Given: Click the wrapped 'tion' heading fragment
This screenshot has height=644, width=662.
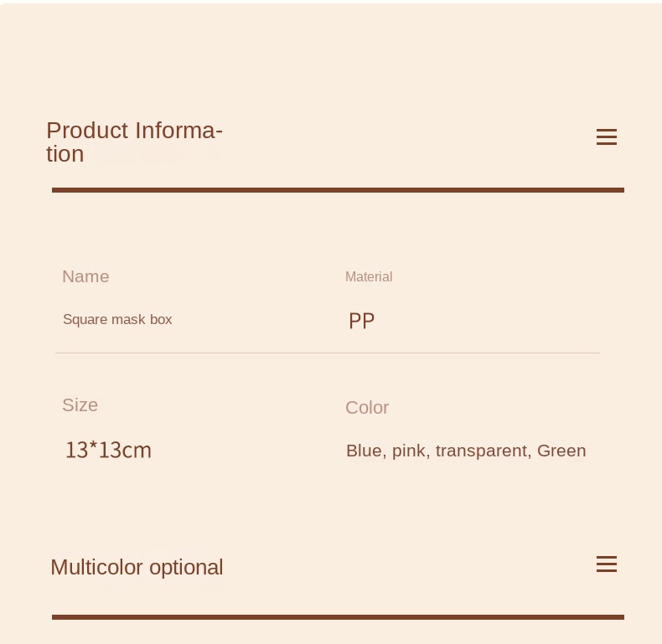Looking at the screenshot, I should tap(65, 154).
